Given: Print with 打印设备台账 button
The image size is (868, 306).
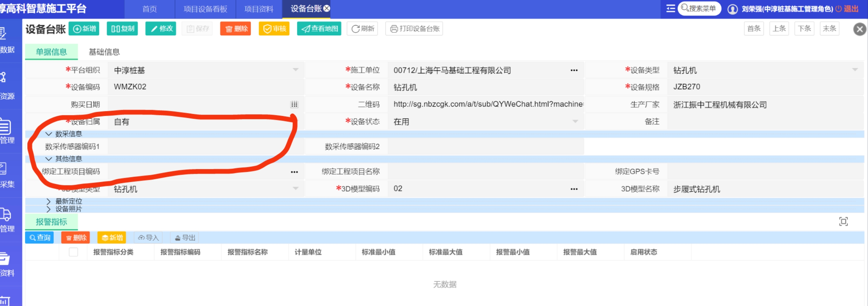Looking at the screenshot, I should pyautogui.click(x=414, y=29).
